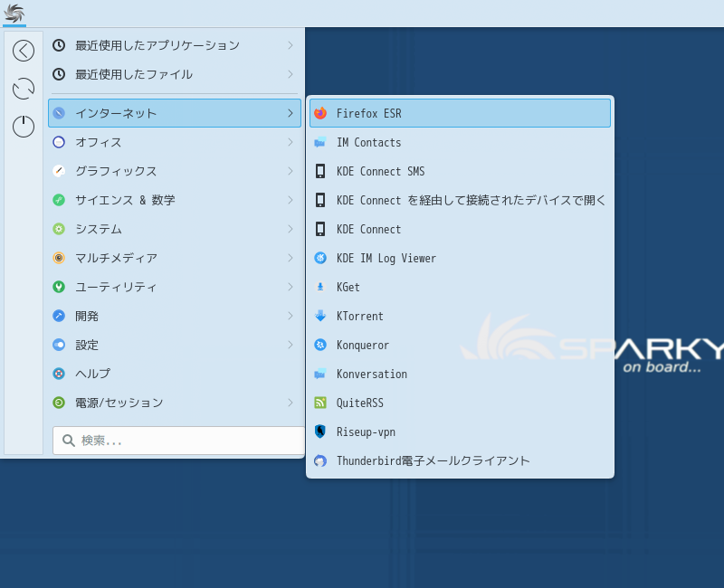Screen dimensions: 724x588
Task: Click the power shutdown icon in the sidebar
Action: [24, 127]
